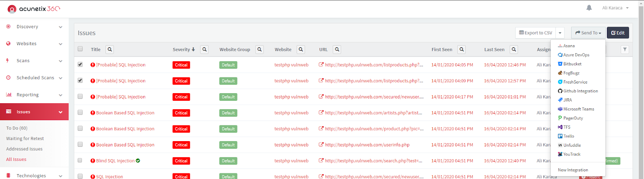The width and height of the screenshot is (644, 179).
Task: Expand the Scans sidebar section
Action: 61,61
